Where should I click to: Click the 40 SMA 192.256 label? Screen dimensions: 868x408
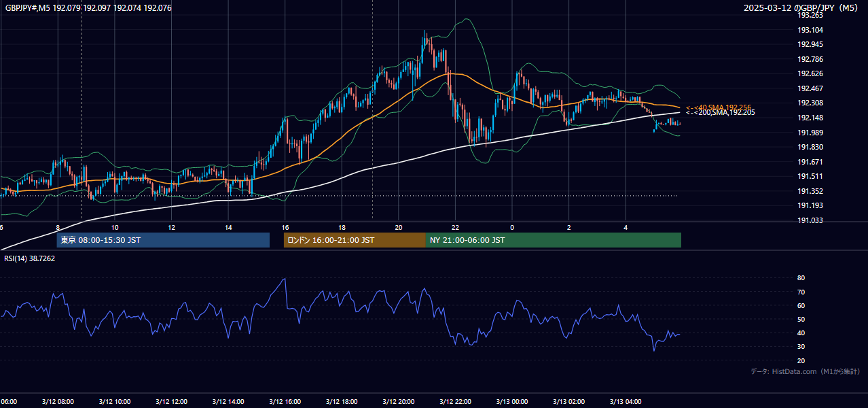click(x=719, y=107)
